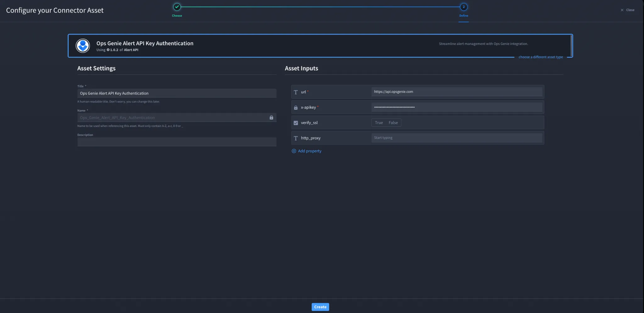Click the 'A human-readable title' hint text

click(119, 102)
